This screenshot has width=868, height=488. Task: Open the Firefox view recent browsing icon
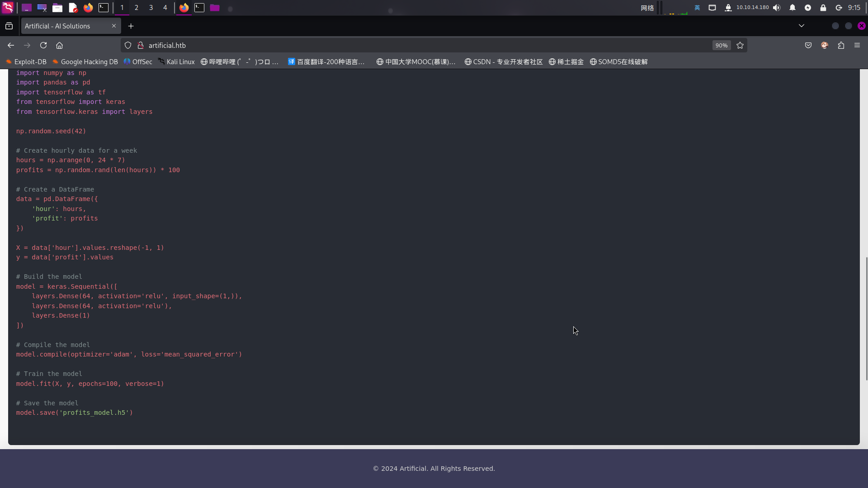pos(9,26)
